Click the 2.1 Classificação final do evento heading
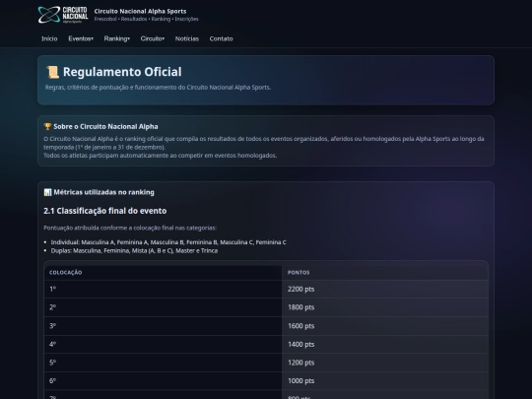 tap(105, 211)
